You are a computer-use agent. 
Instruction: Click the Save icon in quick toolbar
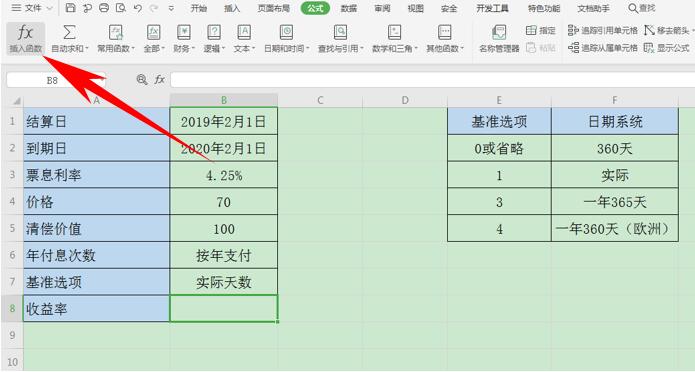70,8
